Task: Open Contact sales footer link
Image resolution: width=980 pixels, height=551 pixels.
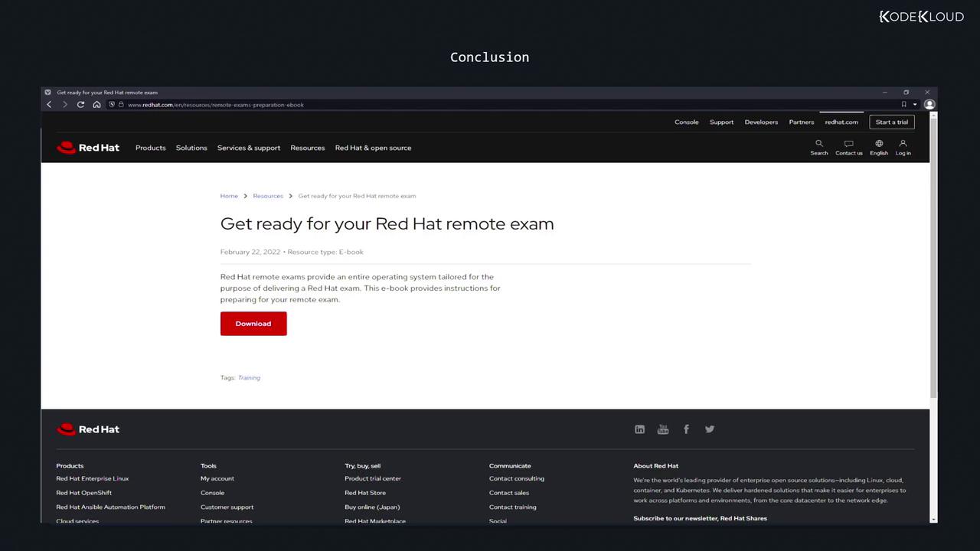Action: (509, 493)
